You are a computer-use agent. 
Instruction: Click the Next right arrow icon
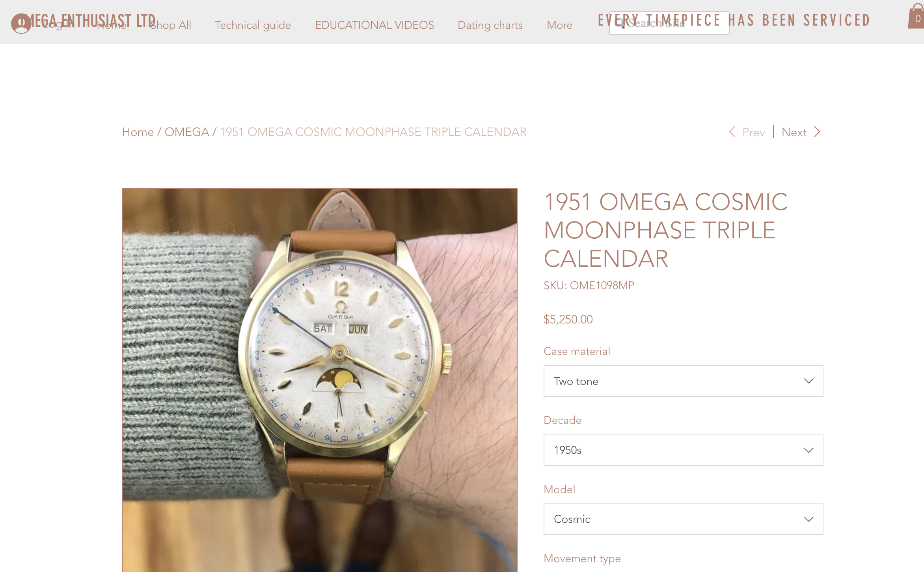click(817, 132)
